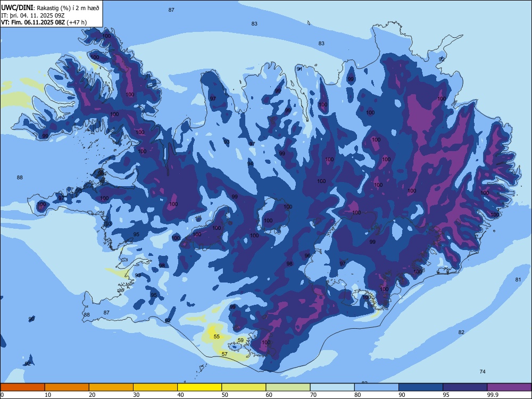The image size is (532, 399).
Task: Click the map value '81' off the east coast
Action: pyautogui.click(x=518, y=280)
